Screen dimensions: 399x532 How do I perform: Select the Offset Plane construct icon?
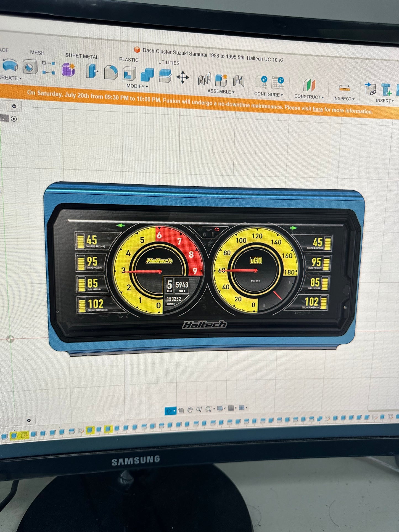pos(309,85)
